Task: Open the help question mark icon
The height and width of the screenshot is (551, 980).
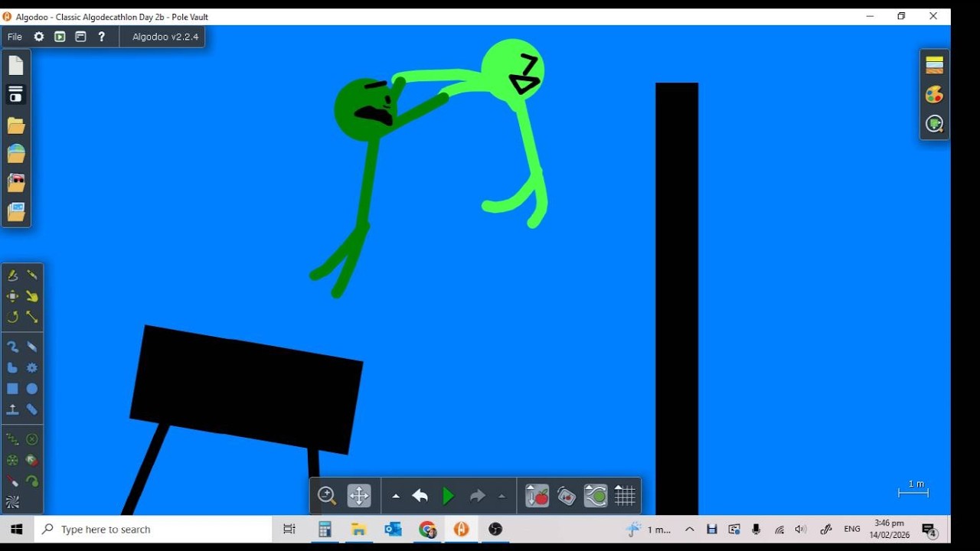Action: coord(101,37)
